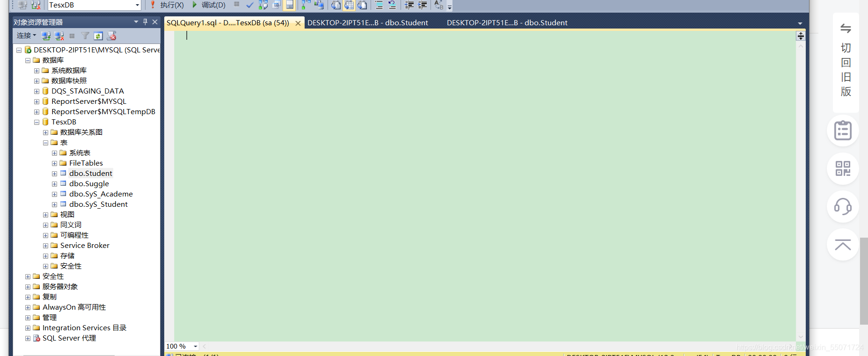This screenshot has height=356, width=868.
Task: Select the ReportServer$MYSQLTempDB database
Action: (x=103, y=112)
